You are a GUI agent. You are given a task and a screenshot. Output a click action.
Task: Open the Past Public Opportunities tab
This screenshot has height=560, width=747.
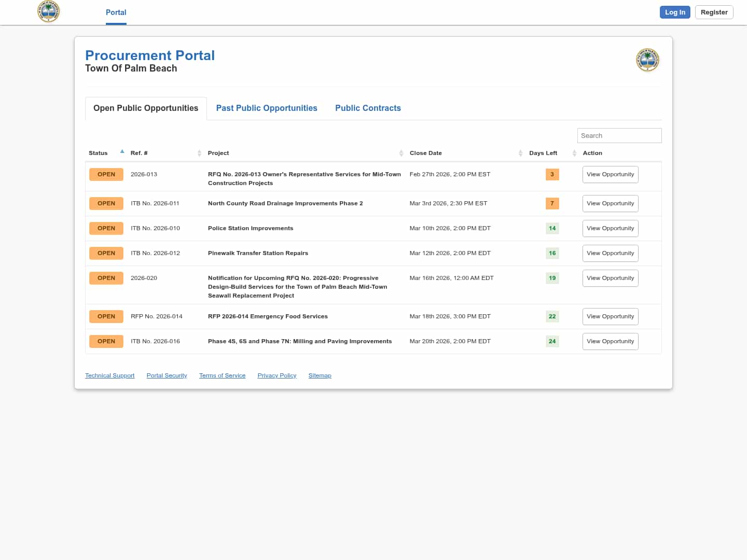click(267, 108)
